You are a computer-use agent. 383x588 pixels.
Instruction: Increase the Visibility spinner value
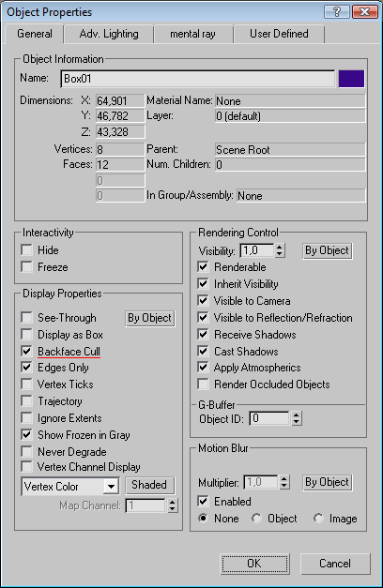[280, 248]
